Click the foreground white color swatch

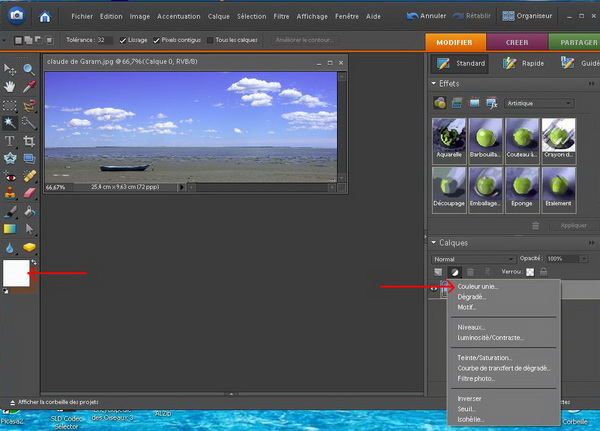coord(16,273)
